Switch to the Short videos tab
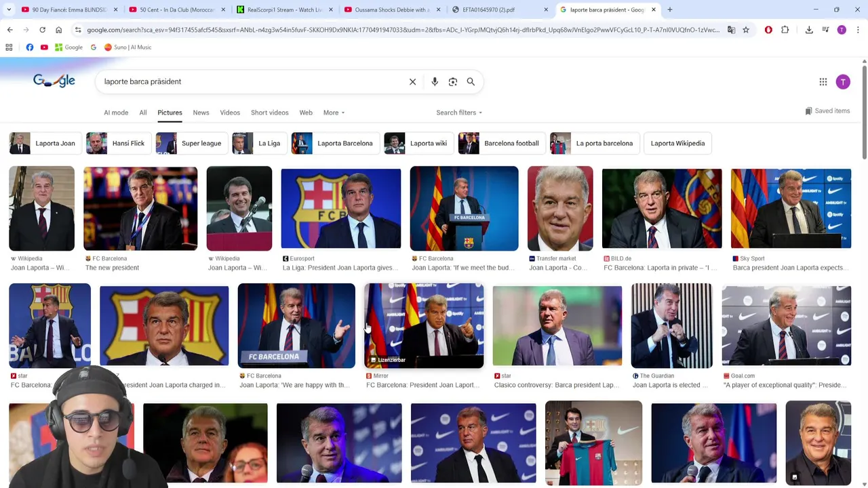 (270, 113)
